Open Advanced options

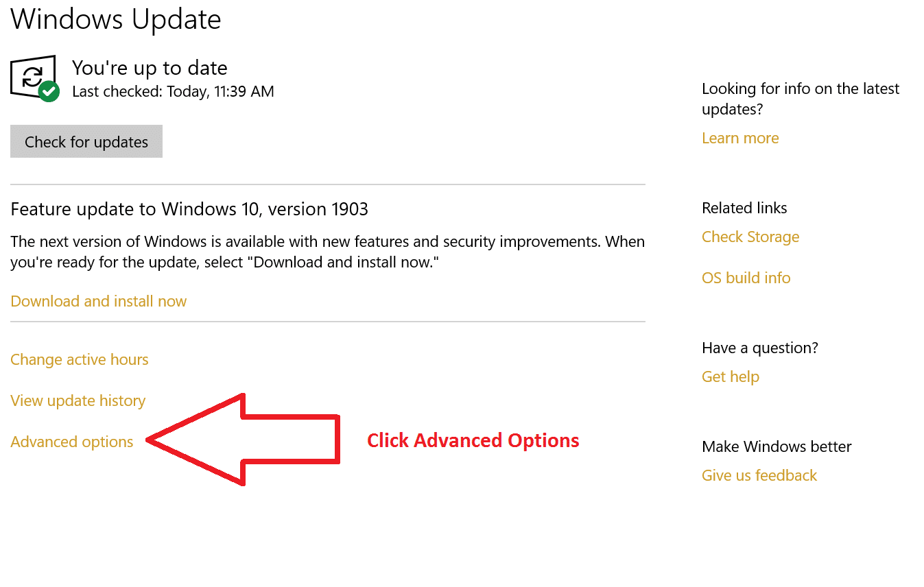click(x=71, y=442)
